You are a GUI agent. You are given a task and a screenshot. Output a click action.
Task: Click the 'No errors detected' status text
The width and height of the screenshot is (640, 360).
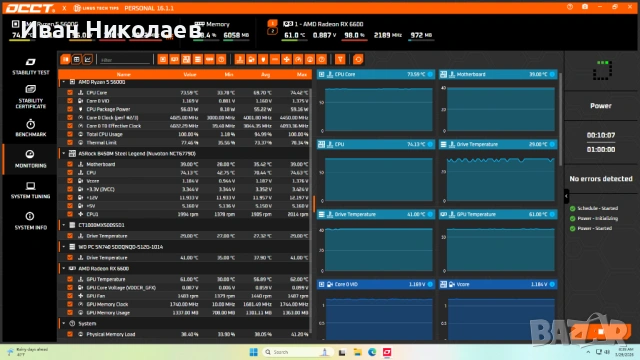(601, 179)
